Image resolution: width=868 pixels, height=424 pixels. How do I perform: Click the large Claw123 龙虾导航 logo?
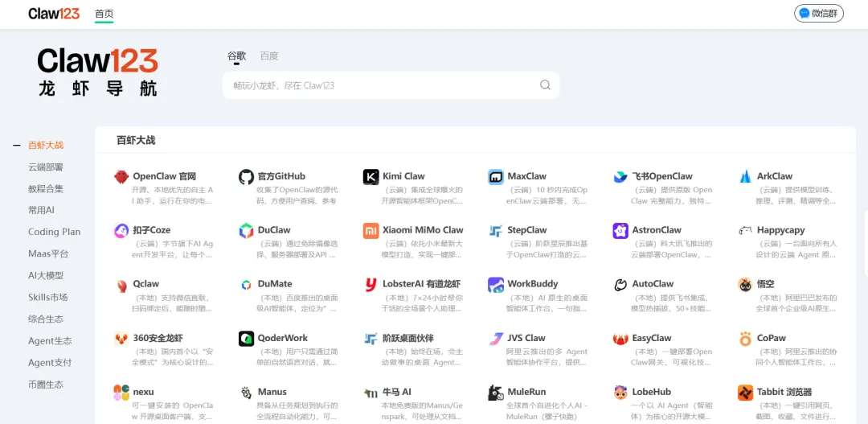click(98, 72)
